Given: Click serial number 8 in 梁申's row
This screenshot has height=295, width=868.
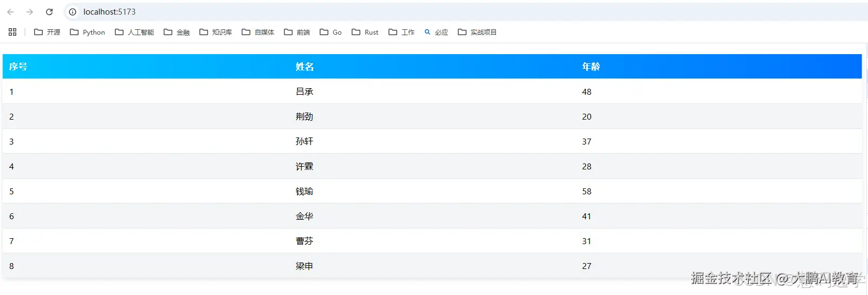Looking at the screenshot, I should click(11, 266).
